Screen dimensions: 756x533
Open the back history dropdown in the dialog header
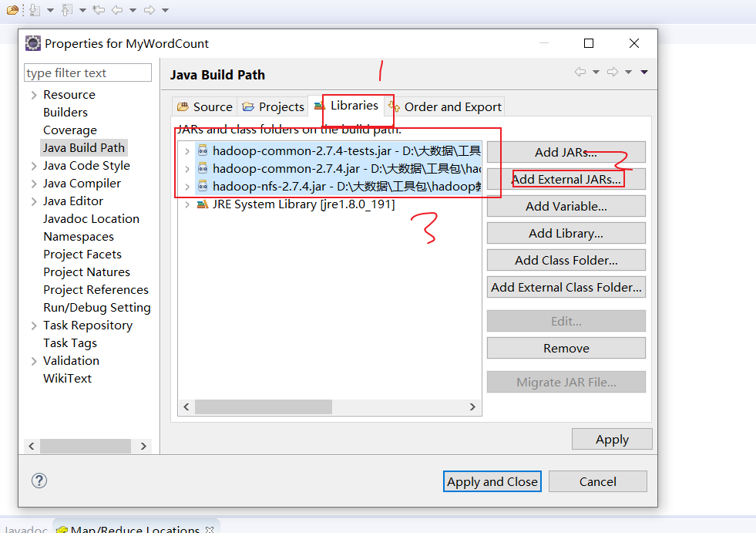[x=596, y=72]
